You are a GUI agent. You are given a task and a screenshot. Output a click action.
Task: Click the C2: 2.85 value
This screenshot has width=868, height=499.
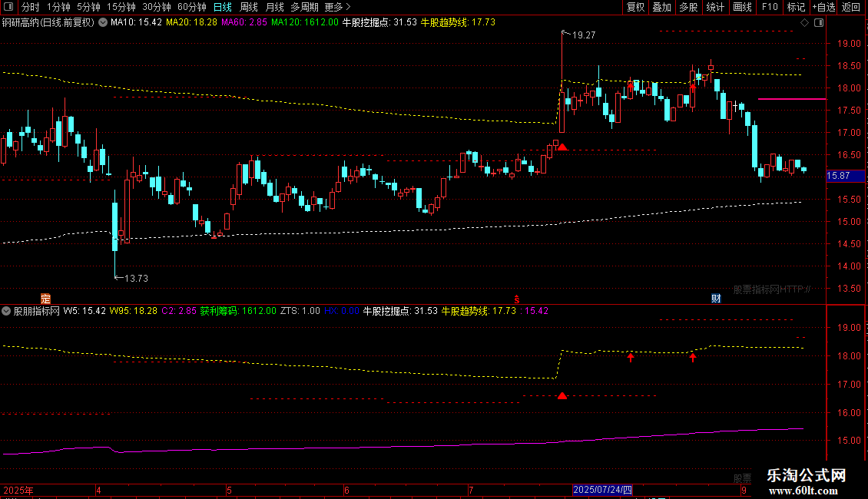click(x=179, y=311)
